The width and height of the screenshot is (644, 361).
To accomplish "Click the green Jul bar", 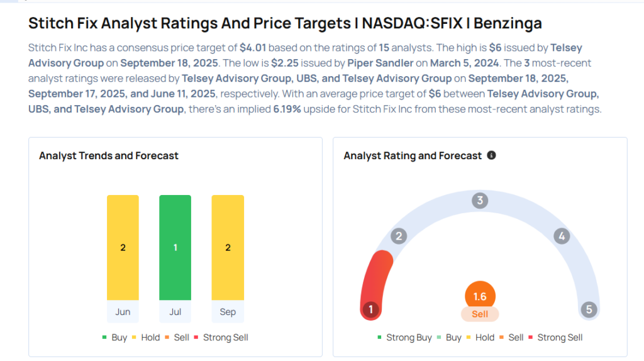I will point(175,247).
